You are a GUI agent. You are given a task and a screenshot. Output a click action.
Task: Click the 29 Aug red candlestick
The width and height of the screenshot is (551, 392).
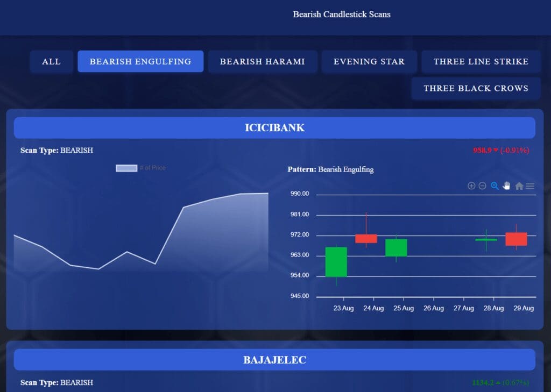coord(516,239)
